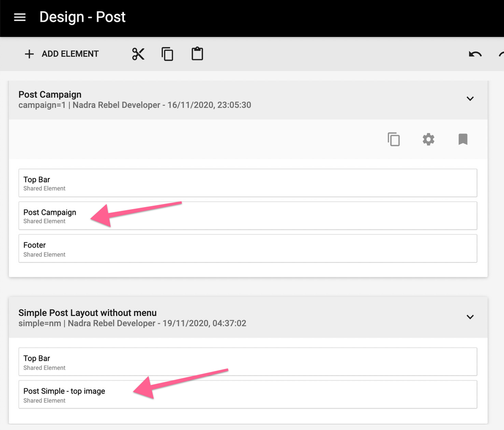
Task: Select Top Bar element in Post Campaign layout
Action: coord(247,183)
